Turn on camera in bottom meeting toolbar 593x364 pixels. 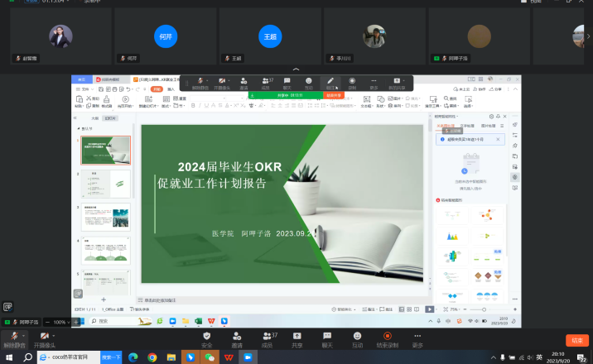tap(46, 338)
